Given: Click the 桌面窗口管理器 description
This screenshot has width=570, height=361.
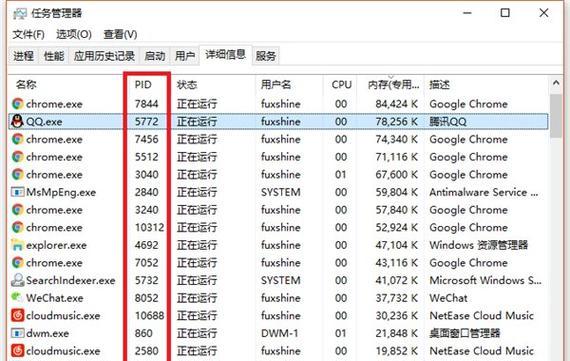Looking at the screenshot, I should (x=465, y=333).
